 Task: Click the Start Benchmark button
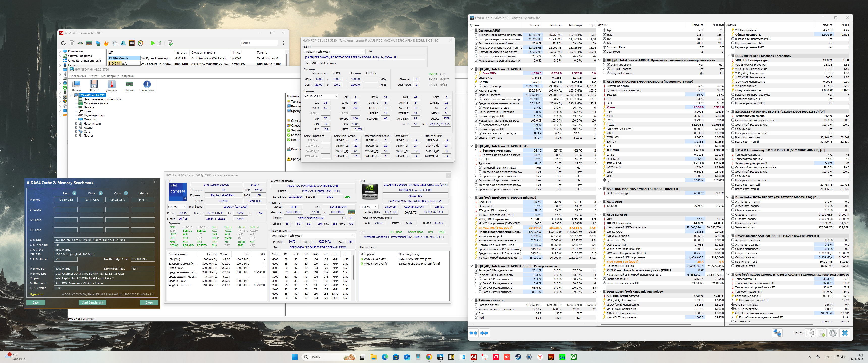tap(92, 302)
